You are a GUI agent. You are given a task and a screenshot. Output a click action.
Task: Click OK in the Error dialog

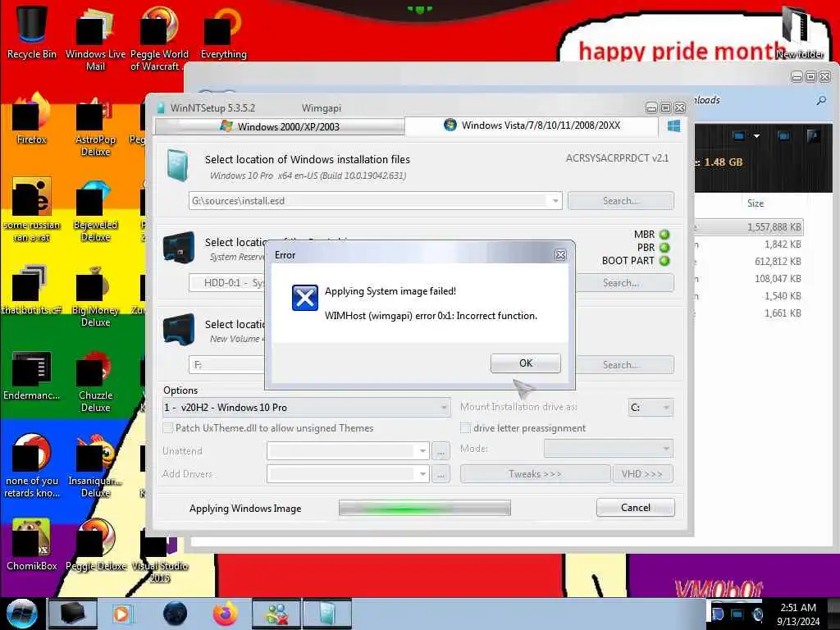526,363
